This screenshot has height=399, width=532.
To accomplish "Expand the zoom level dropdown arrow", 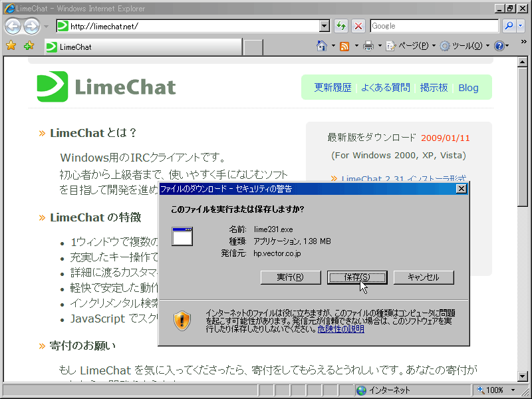I will (x=513, y=390).
